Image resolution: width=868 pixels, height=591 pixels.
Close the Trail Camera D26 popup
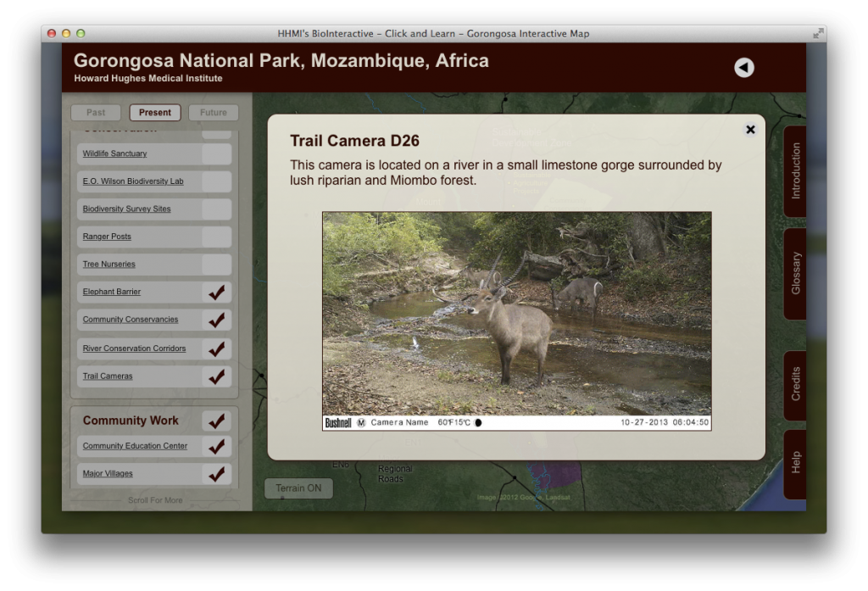click(x=750, y=129)
